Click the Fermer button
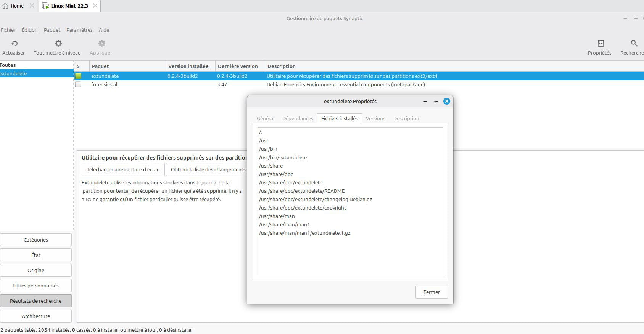 431,292
